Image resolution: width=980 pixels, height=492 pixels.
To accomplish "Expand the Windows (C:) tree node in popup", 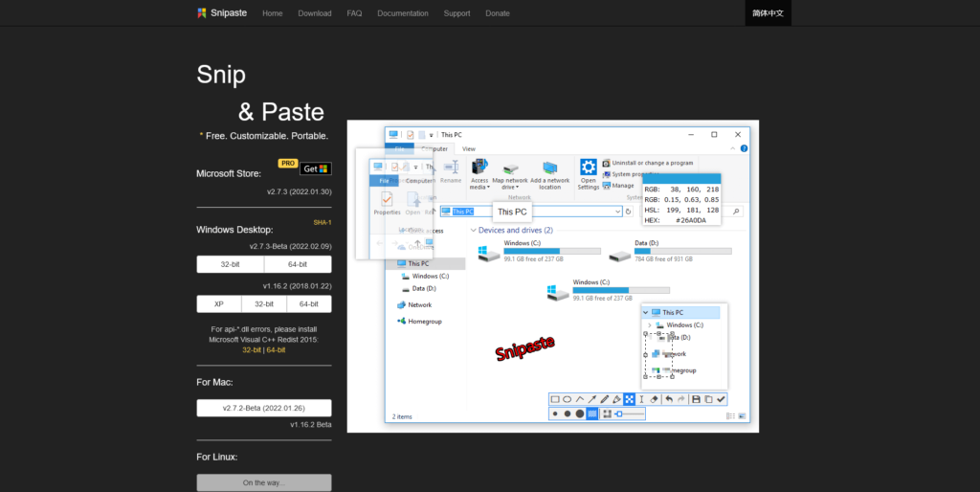I will point(650,325).
